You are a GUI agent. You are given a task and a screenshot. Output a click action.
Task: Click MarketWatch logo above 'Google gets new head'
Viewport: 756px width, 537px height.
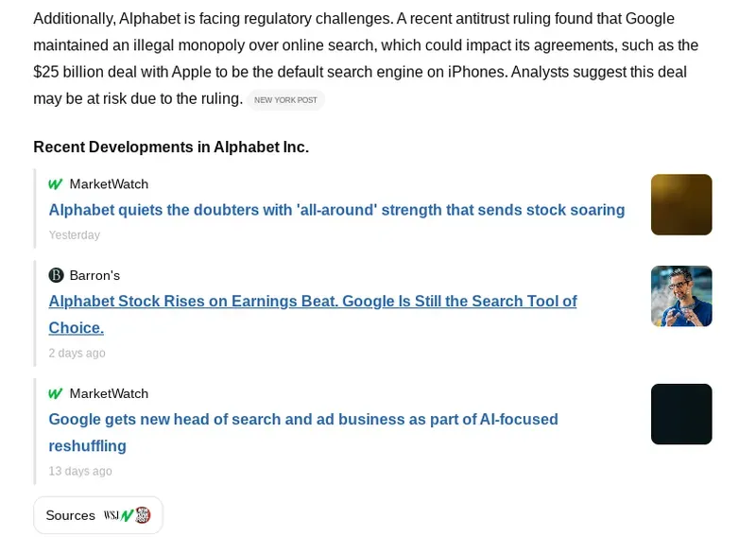(x=56, y=393)
